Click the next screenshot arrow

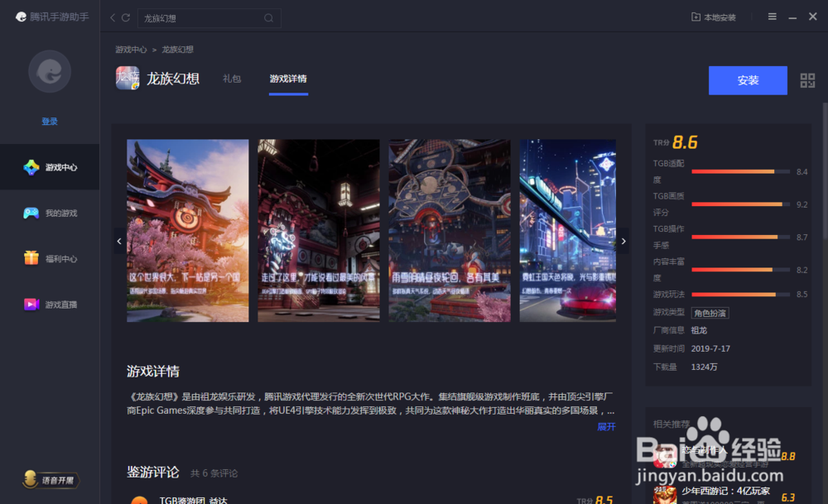click(x=623, y=241)
